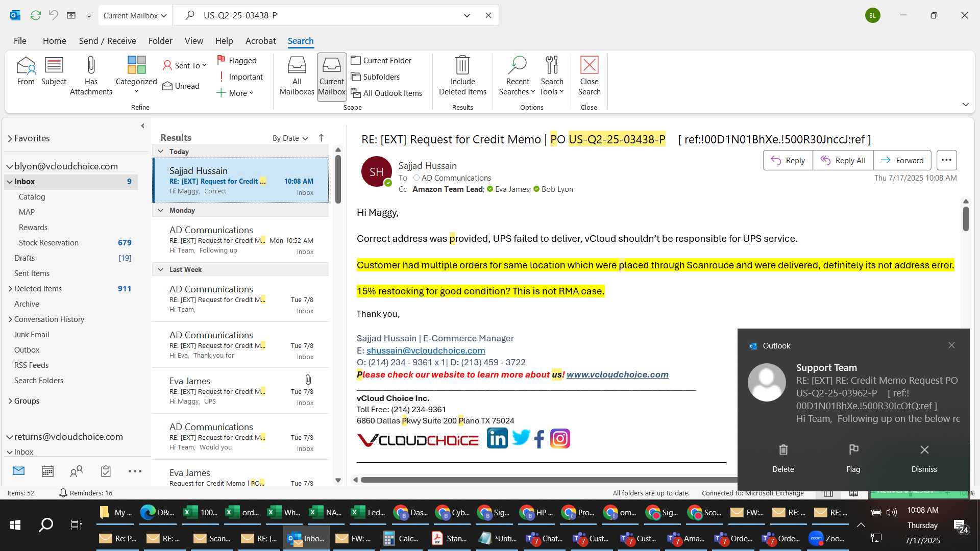Toggle Include Deleted Items
Image resolution: width=980 pixels, height=551 pixels.
tap(462, 76)
